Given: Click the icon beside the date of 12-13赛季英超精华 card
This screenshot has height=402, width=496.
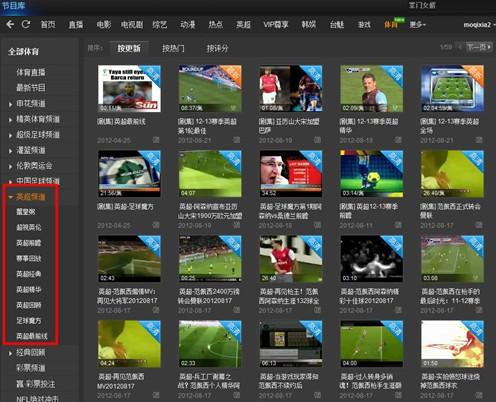Looking at the screenshot, I should pos(398,140).
